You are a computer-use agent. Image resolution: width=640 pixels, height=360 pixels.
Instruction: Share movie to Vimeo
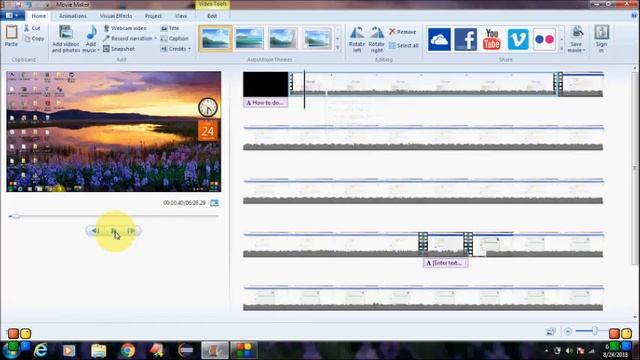coord(518,40)
